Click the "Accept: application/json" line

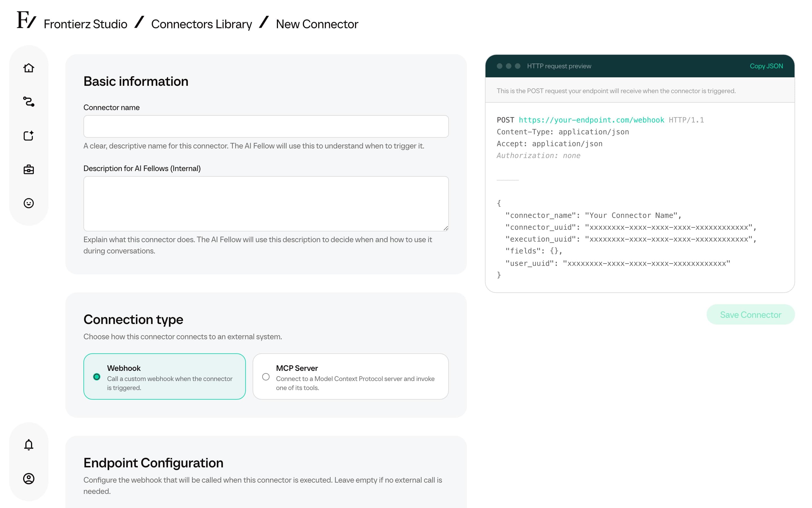point(550,144)
